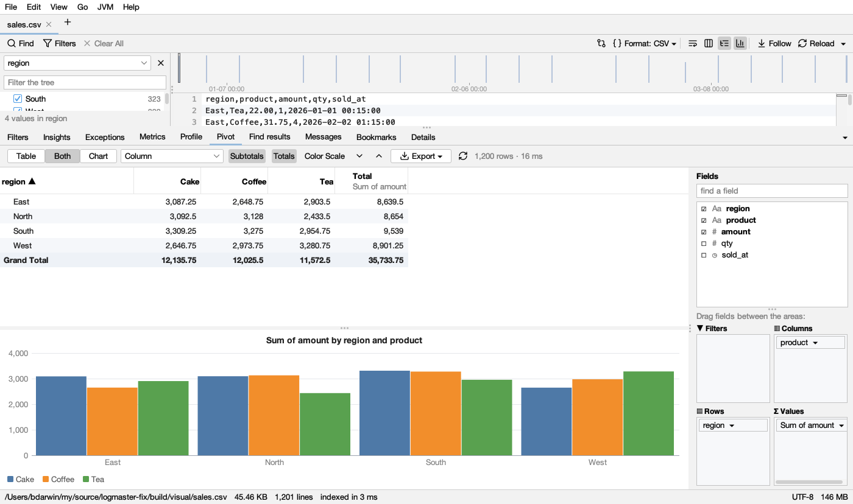Uncheck the product field checkbox
Viewport: 853px width, 504px height.
[x=704, y=220]
